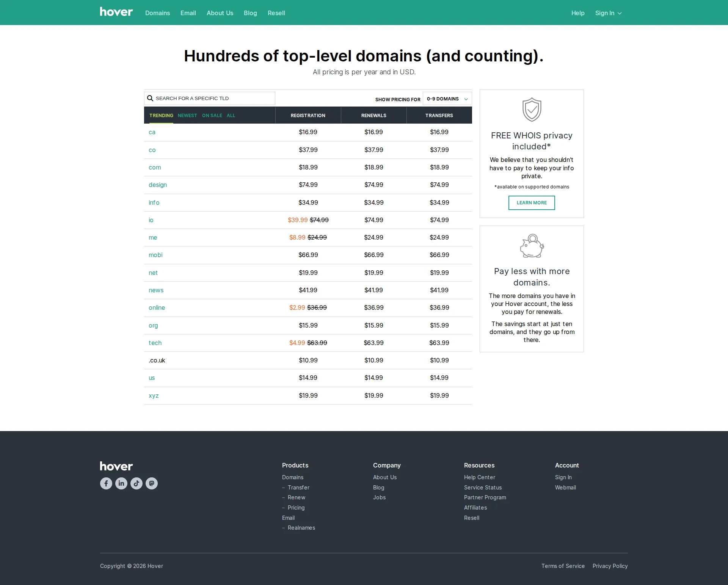The image size is (728, 585).
Task: Open the tech domain link
Action: [x=155, y=343]
